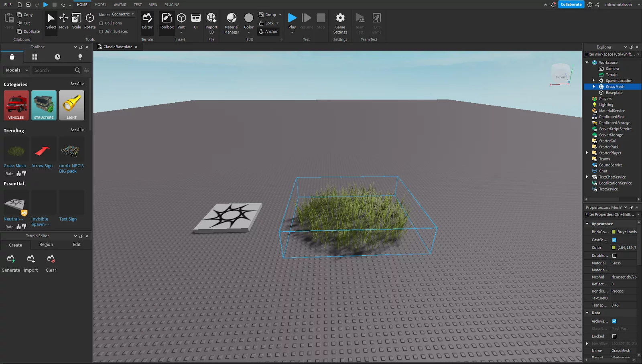Screen dimensions: 642x364
Task: Switch to the MODEL ribbon tab
Action: point(100,4)
